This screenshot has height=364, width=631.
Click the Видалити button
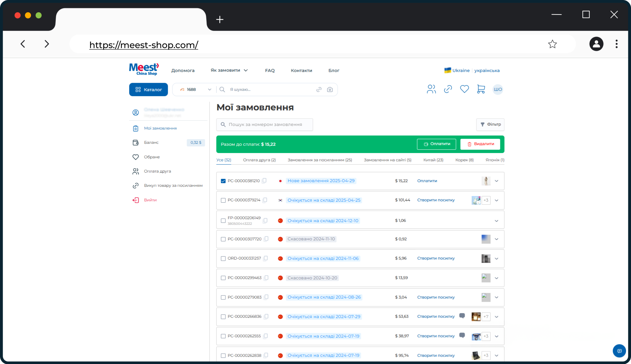point(480,144)
